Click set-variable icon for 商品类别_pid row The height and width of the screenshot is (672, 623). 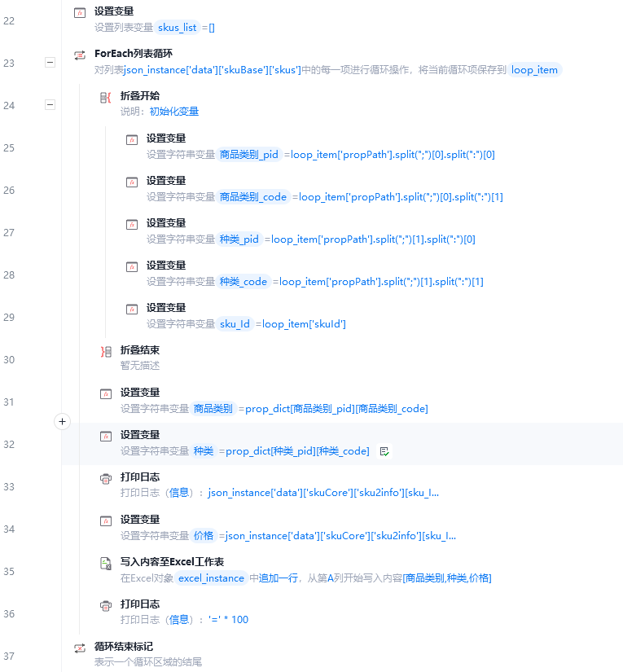click(132, 140)
